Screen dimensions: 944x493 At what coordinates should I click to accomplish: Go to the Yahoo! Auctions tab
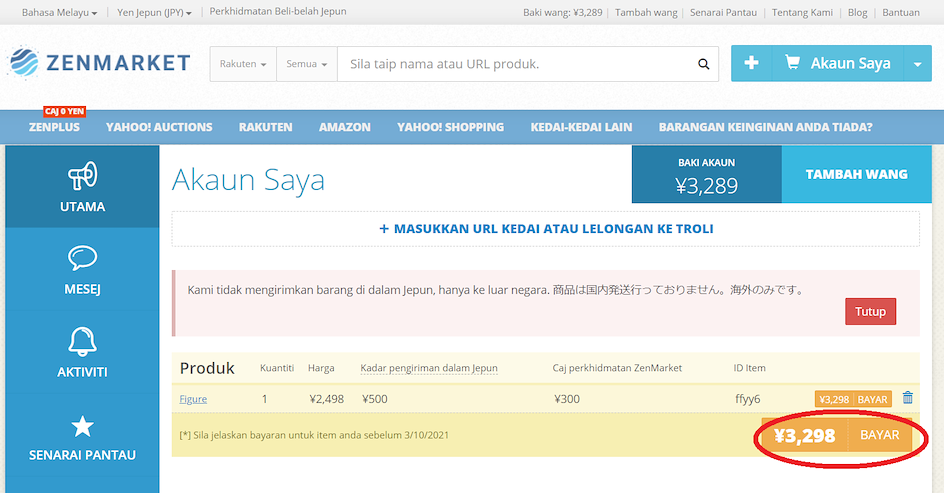pyautogui.click(x=159, y=127)
